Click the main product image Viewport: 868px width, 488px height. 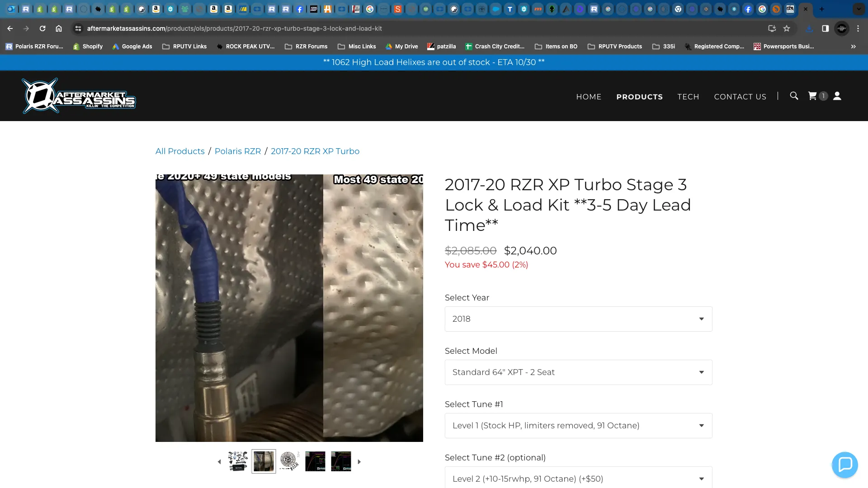pyautogui.click(x=289, y=308)
